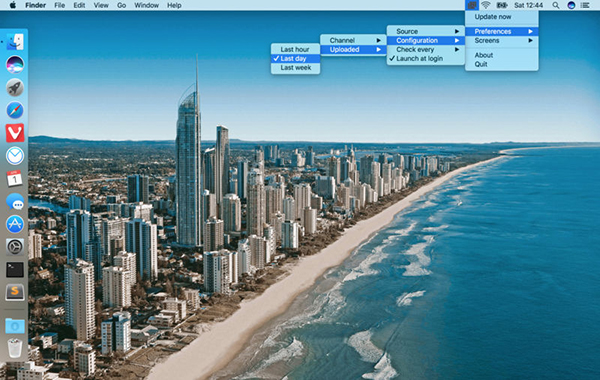Quit the wallpaper app via Quit

502,64
